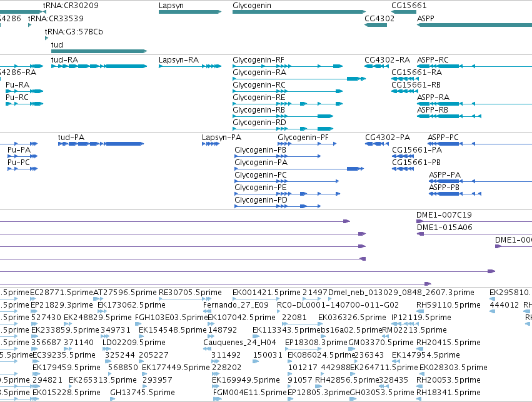
Task: Select the EK173062.5prime EST label
Action: coord(132,305)
